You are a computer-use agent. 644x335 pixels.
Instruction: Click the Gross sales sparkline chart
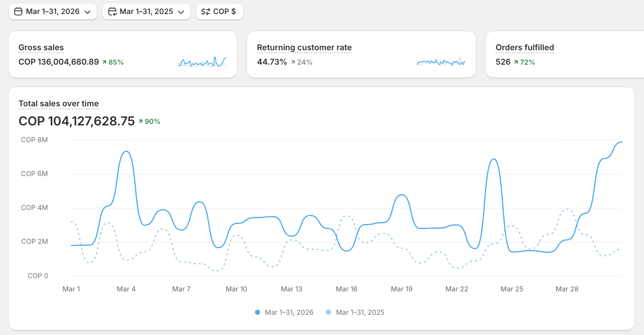[202, 62]
